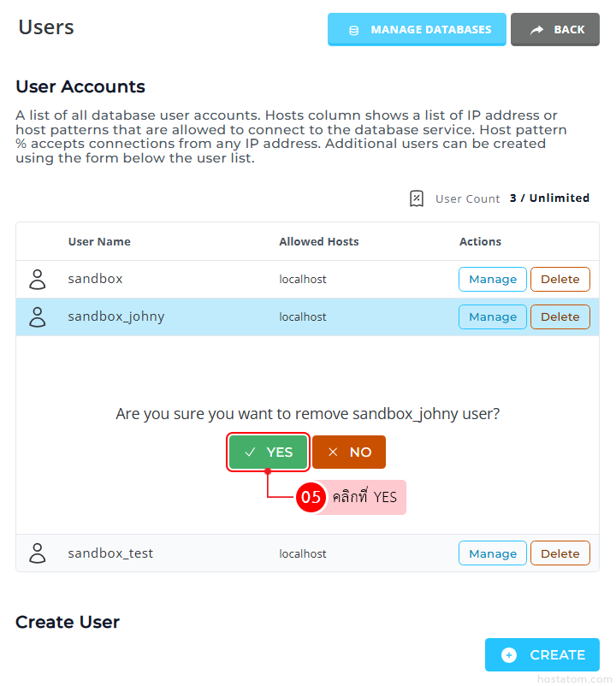Image resolution: width=616 pixels, height=686 pixels.
Task: Click the User Name column header
Action: click(99, 242)
